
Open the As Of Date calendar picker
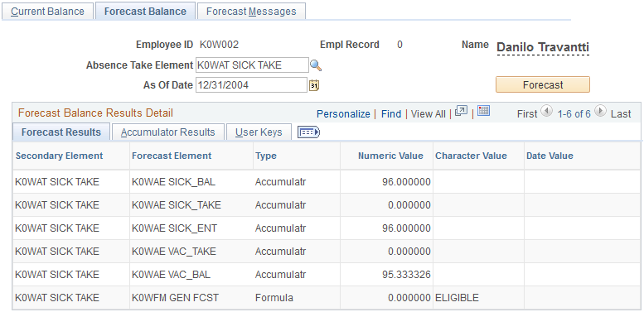point(314,85)
